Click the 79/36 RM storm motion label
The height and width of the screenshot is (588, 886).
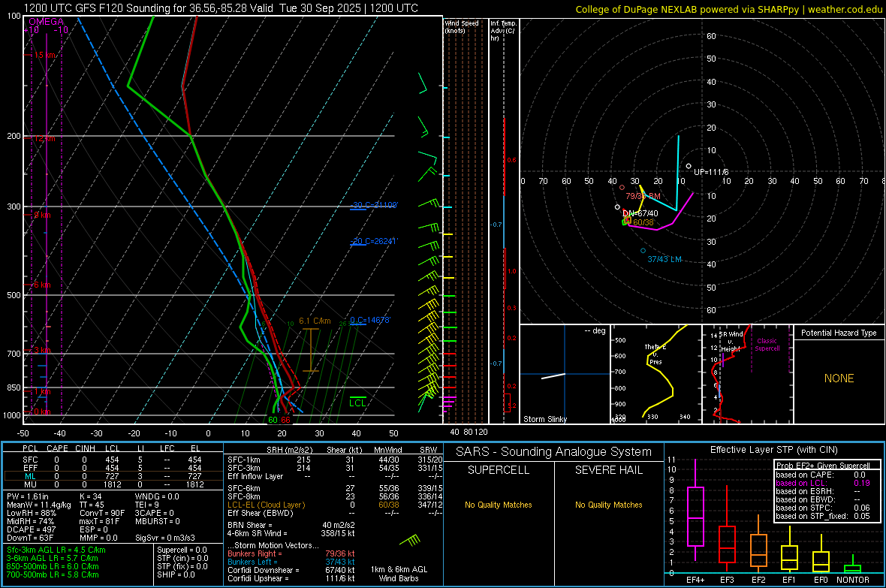(643, 196)
